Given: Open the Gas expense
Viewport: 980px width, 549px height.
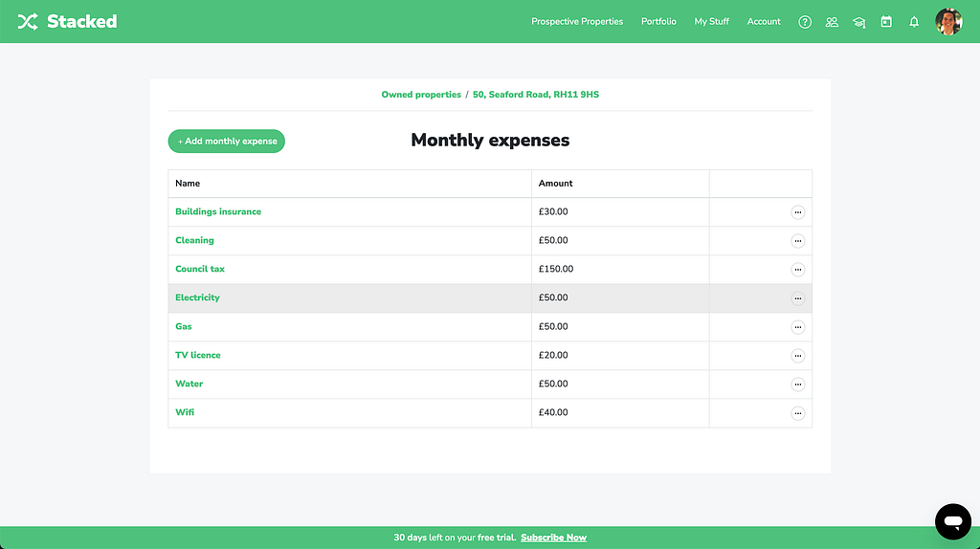Looking at the screenshot, I should (183, 327).
